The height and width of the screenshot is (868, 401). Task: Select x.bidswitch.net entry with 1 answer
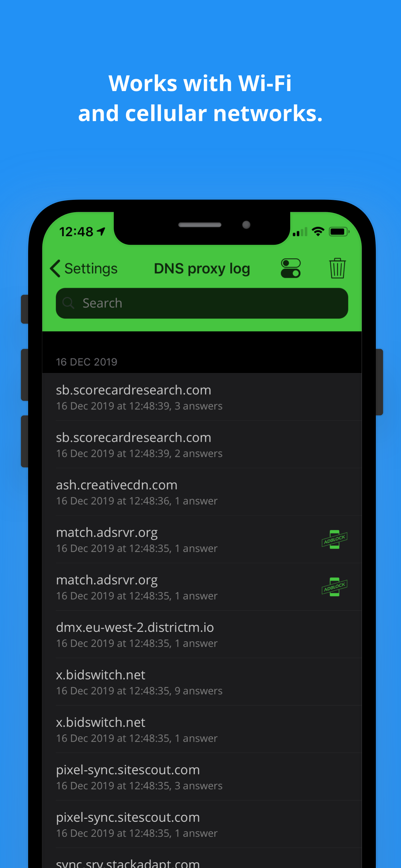(202, 729)
